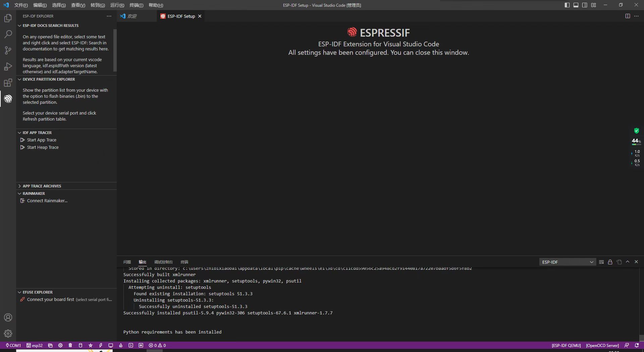Click the Monitor Device screen icon
The image size is (644, 352).
click(111, 345)
